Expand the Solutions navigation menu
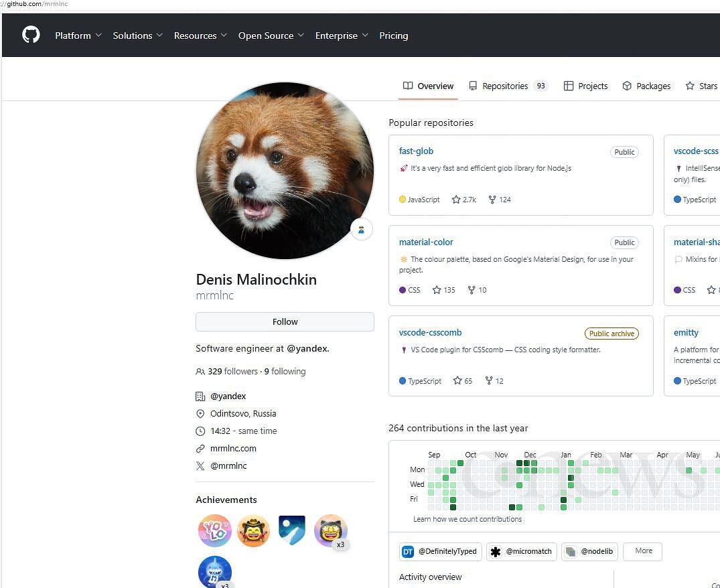720x588 pixels. tap(138, 35)
